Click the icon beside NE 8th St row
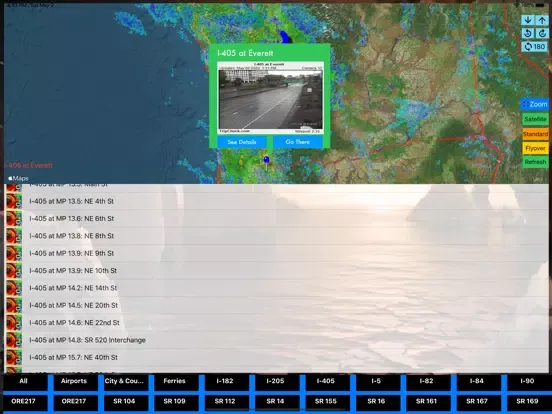The width and height of the screenshot is (552, 414). [14, 236]
